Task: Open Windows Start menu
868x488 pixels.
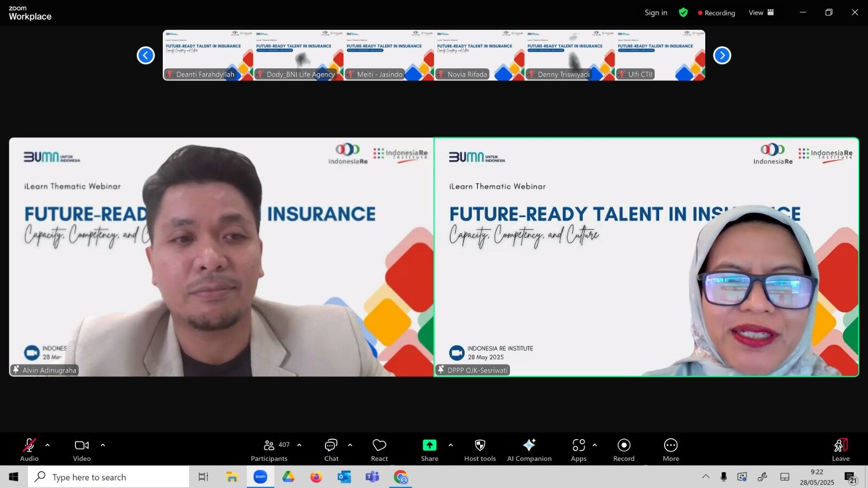Action: [x=14, y=477]
